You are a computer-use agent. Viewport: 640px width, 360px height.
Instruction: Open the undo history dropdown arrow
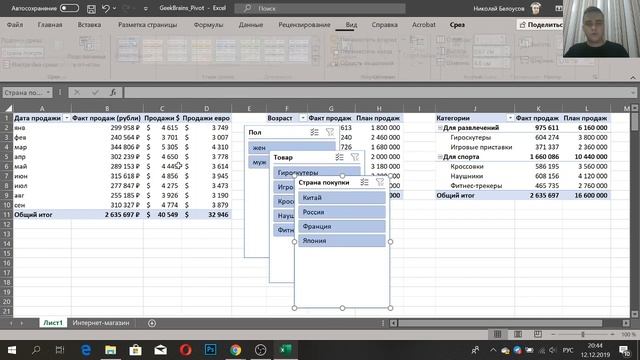[x=114, y=8]
